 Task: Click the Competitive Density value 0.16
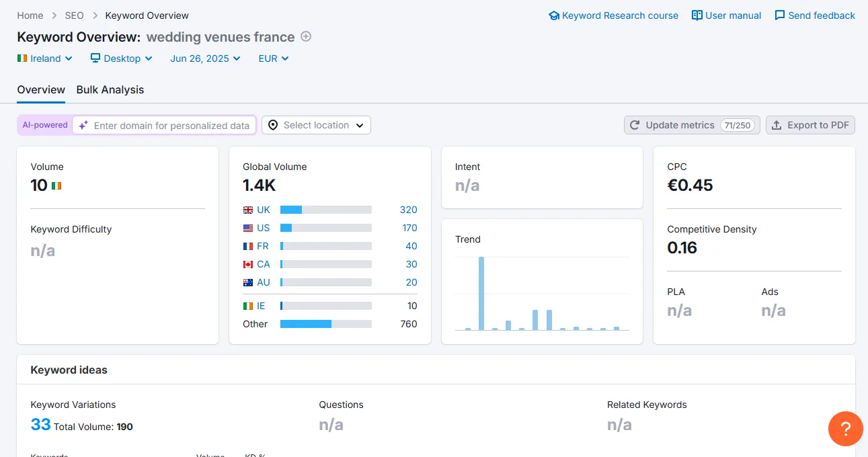tap(682, 248)
